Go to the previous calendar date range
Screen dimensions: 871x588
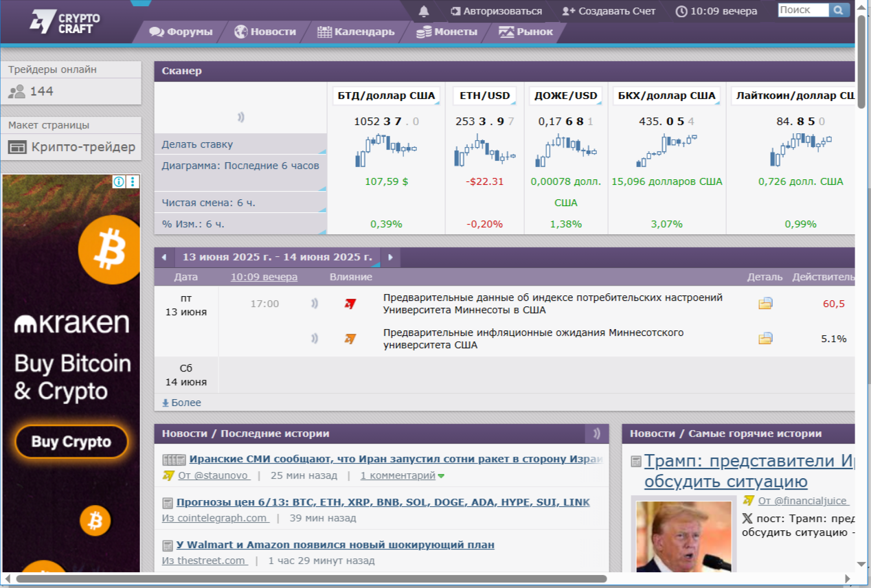coord(164,258)
